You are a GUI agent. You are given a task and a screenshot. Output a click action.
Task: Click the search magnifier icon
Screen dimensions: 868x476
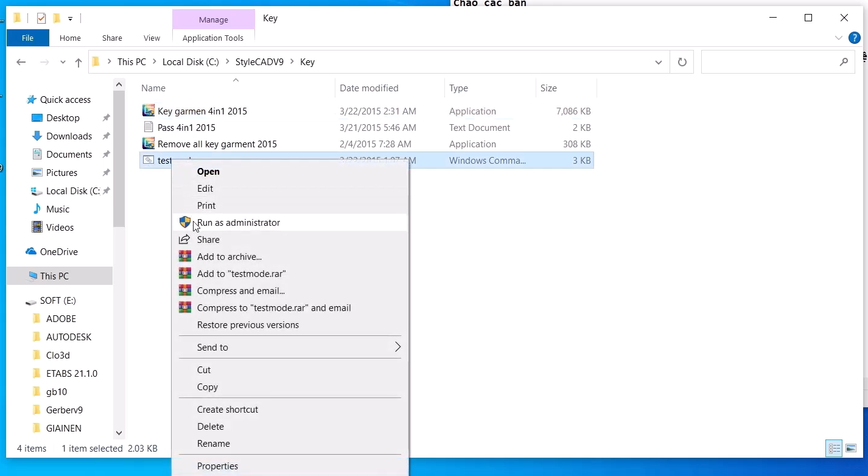[844, 62]
